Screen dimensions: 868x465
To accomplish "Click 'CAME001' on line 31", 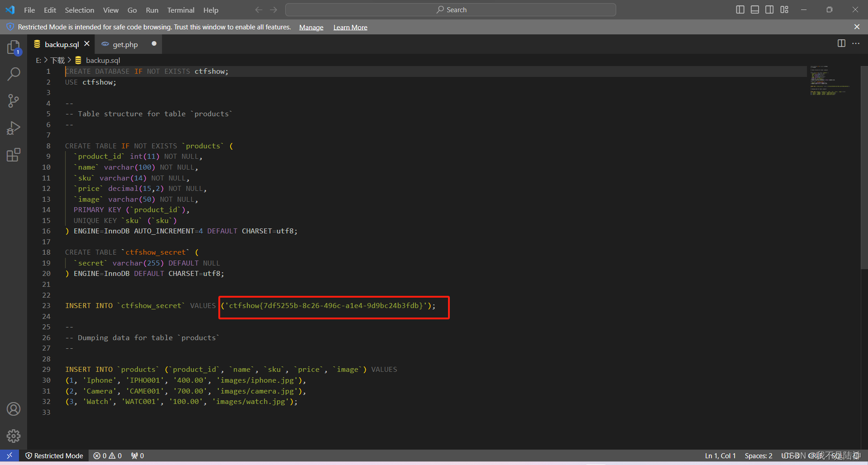I will click(145, 391).
